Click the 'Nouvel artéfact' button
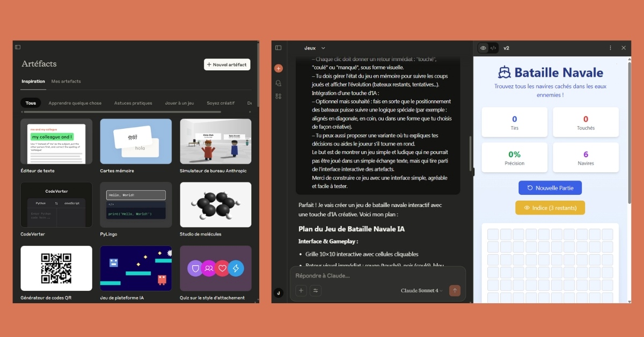The image size is (644, 337). coord(227,64)
